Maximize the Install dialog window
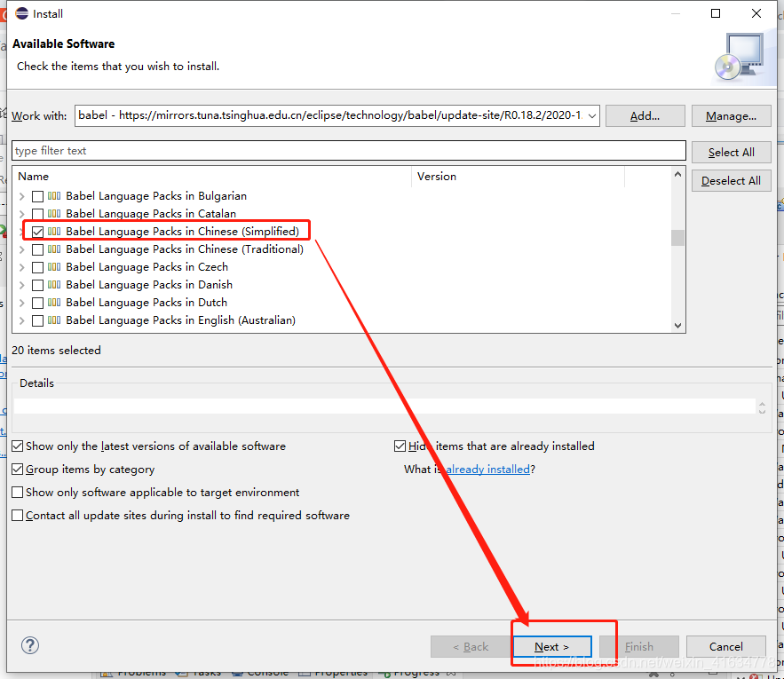The width and height of the screenshot is (784, 679). [x=716, y=13]
